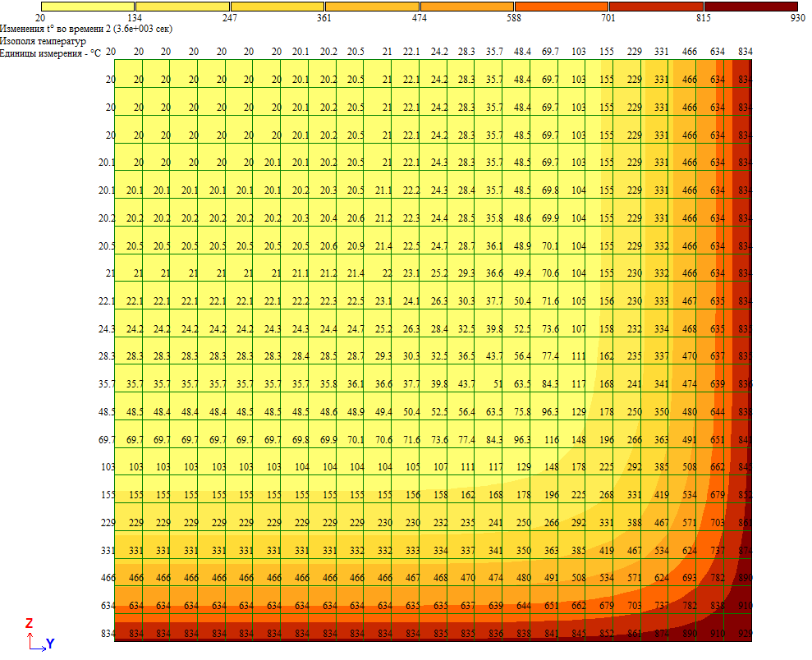Click the node with temperature 693
The image size is (812, 660).
690,580
